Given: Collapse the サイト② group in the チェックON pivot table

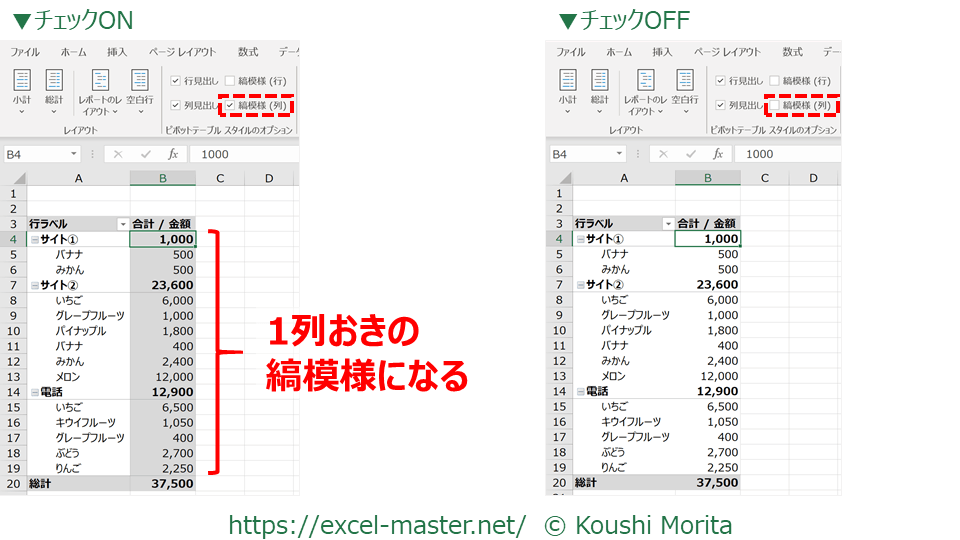Looking at the screenshot, I should pos(35,285).
